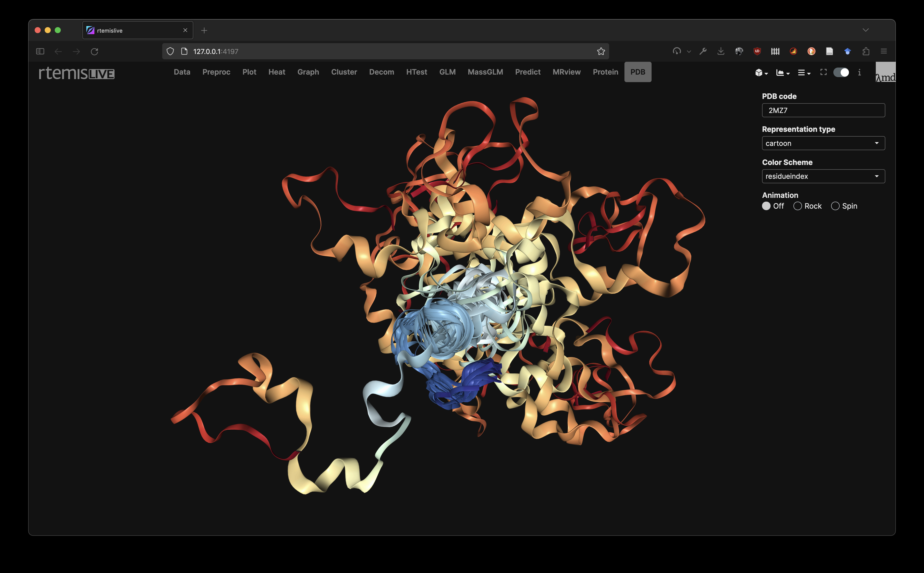
Task: Switch to the Protein tab
Action: coord(605,72)
